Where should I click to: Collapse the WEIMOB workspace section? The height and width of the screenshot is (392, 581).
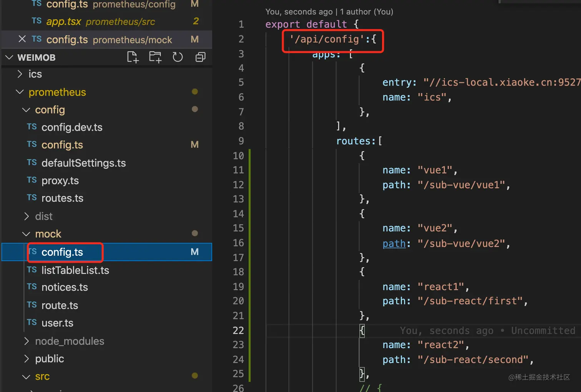click(x=9, y=57)
